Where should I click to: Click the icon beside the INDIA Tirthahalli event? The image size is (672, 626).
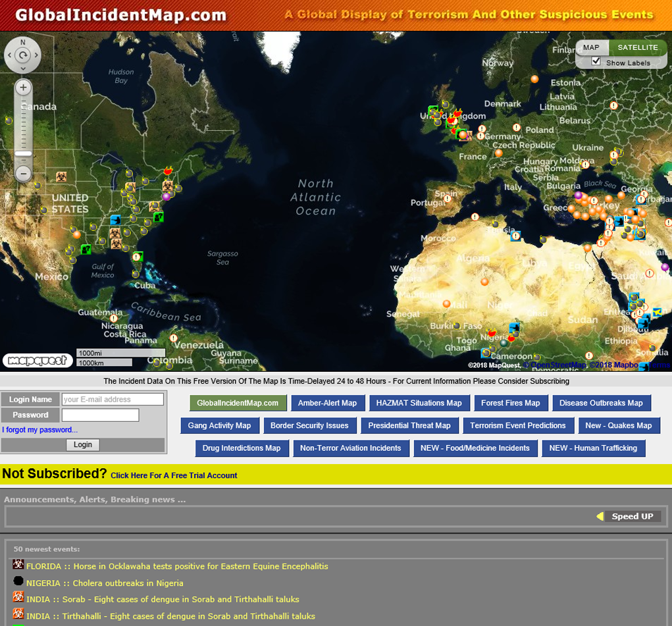[x=18, y=613]
